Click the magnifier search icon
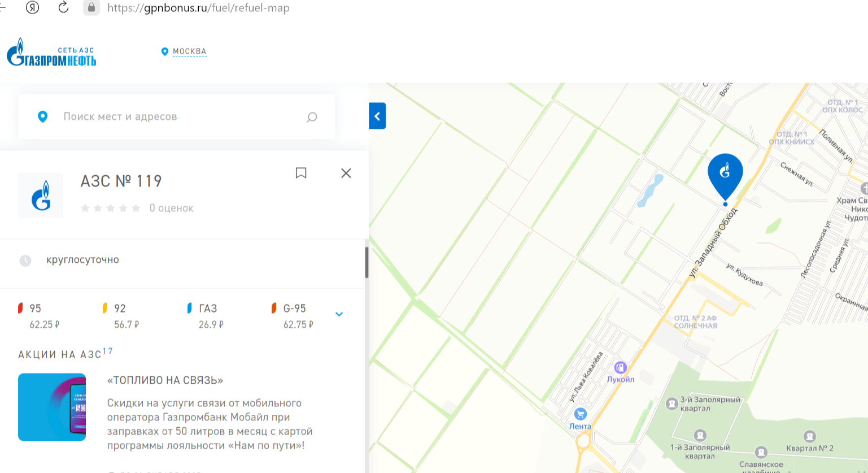The height and width of the screenshot is (473, 868). 312,117
